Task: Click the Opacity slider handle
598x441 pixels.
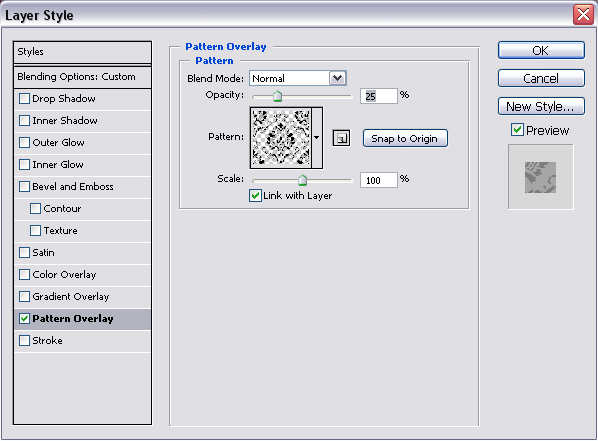Action: tap(278, 96)
